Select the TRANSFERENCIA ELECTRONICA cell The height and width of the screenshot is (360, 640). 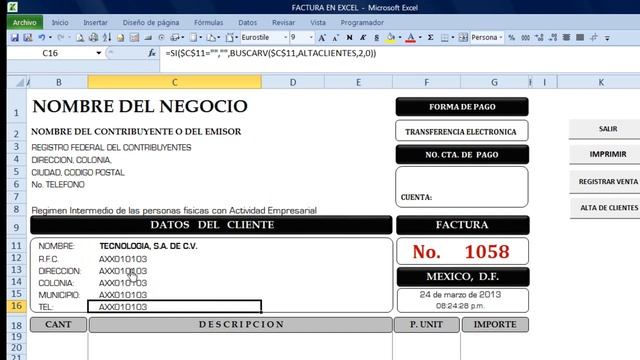pos(462,131)
